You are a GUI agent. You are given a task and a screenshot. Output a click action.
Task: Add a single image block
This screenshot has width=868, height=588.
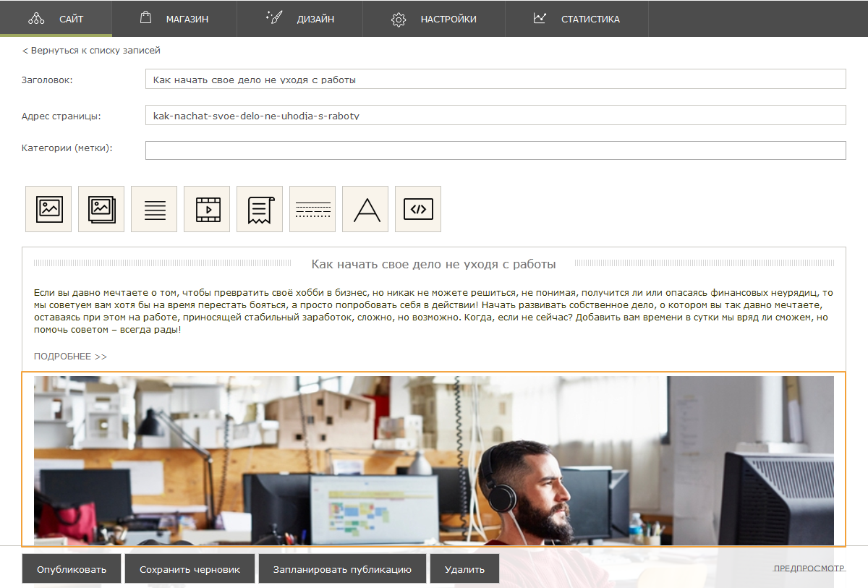tap(48, 209)
